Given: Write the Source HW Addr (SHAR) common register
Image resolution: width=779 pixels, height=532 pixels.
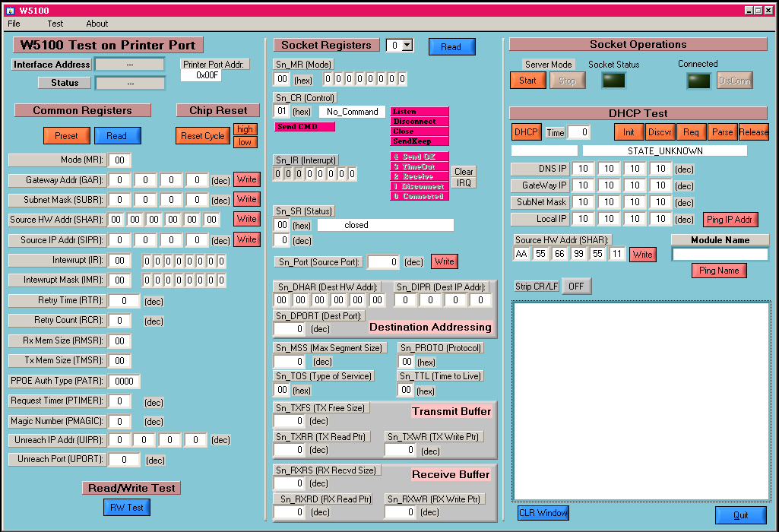Looking at the screenshot, I should (247, 219).
